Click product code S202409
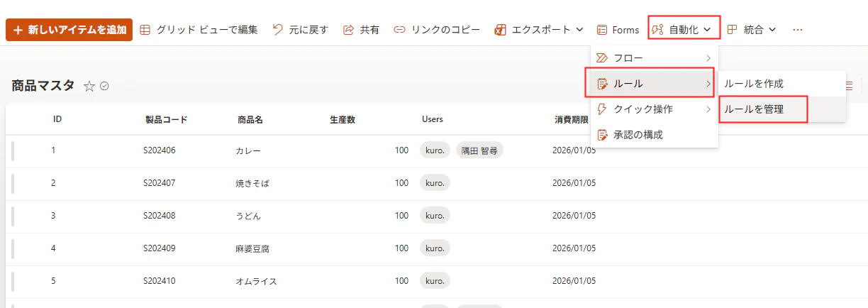 pos(160,248)
